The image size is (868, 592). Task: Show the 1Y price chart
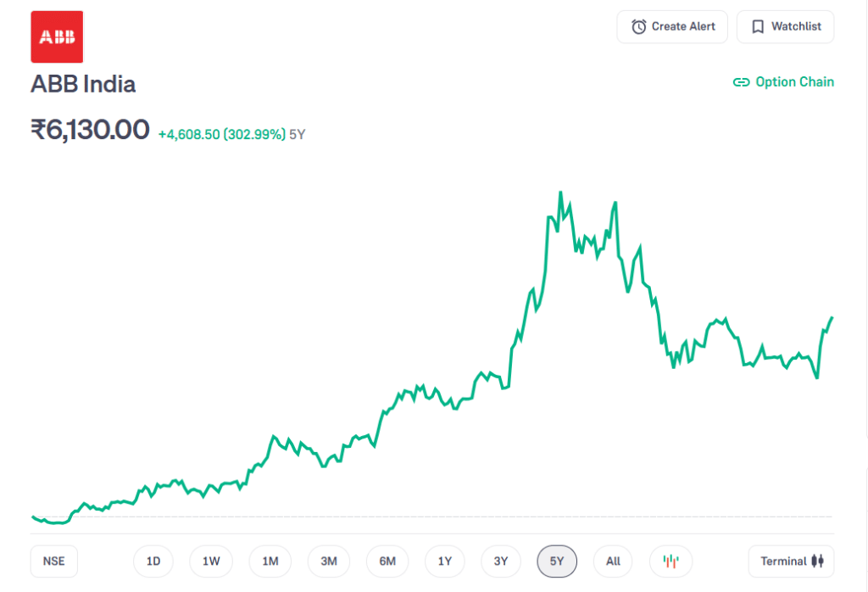click(445, 561)
